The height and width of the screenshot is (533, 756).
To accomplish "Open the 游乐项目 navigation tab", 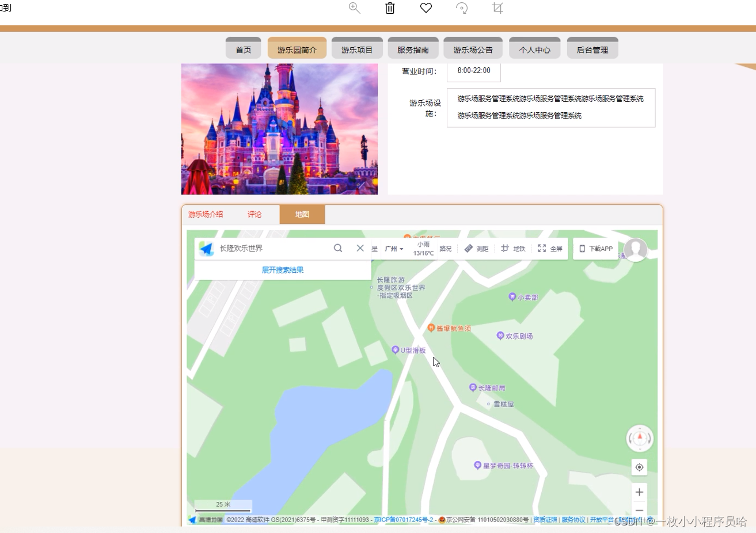I will (357, 48).
